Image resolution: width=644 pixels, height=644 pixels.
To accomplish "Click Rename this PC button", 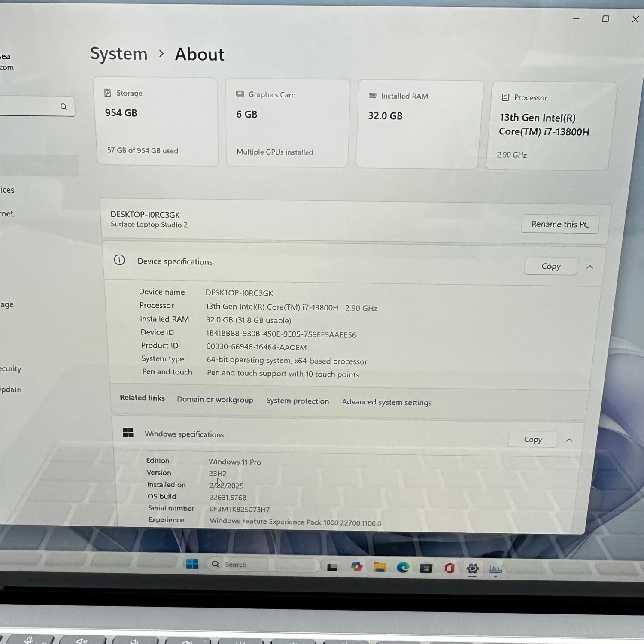I will pos(560,224).
